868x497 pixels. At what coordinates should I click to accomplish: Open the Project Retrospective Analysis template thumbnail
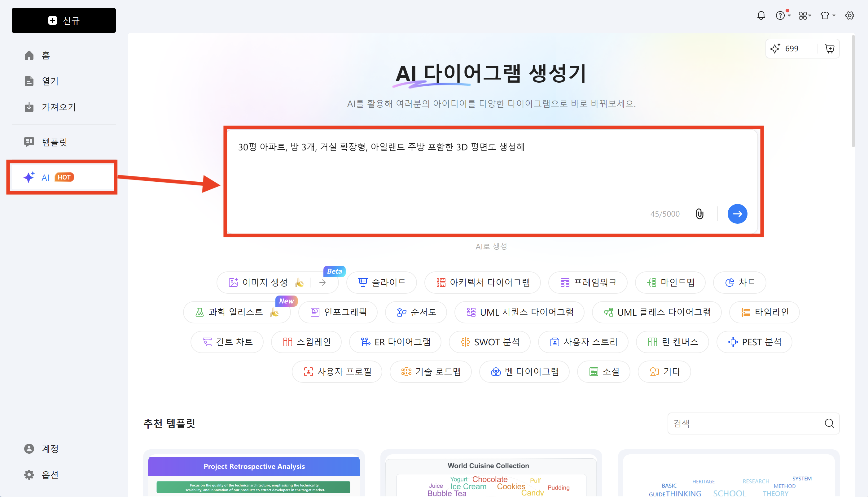click(x=254, y=475)
